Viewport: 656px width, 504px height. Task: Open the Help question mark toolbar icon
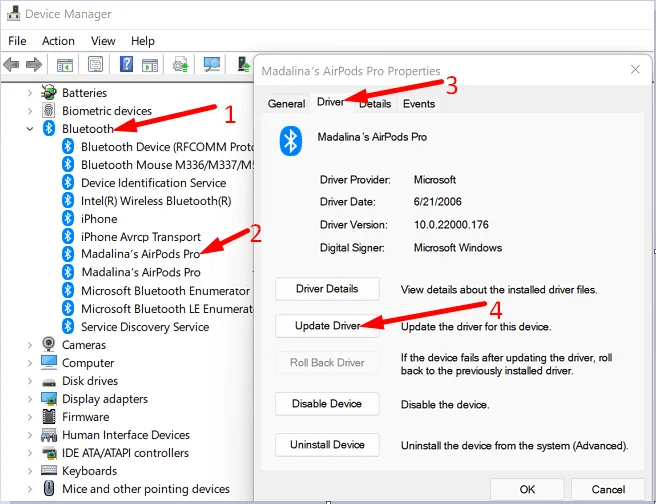pos(126,64)
